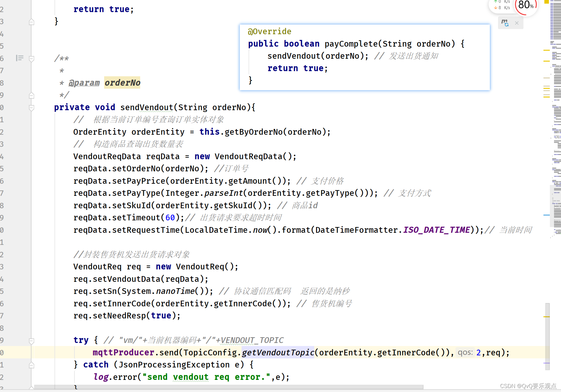Click the vertical scrollbar thumb on the right
Screen dimensions: 561x392
547,336
